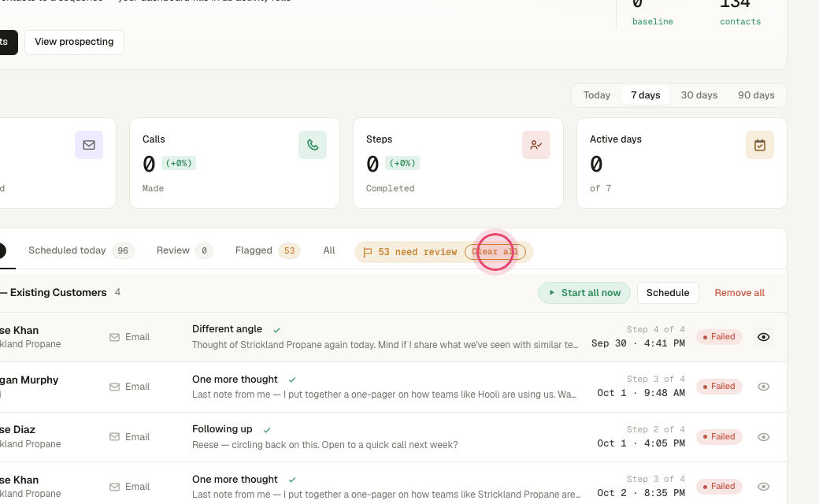The width and height of the screenshot is (819, 504).
Task: Toggle eye preview for Oct 1 9:48 AM row
Action: click(x=763, y=387)
